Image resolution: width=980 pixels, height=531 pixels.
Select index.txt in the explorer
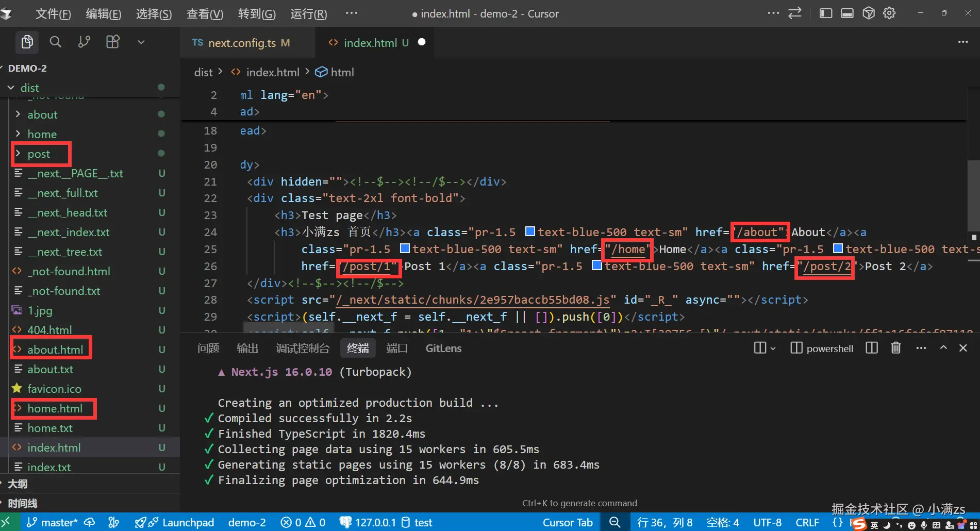(49, 467)
